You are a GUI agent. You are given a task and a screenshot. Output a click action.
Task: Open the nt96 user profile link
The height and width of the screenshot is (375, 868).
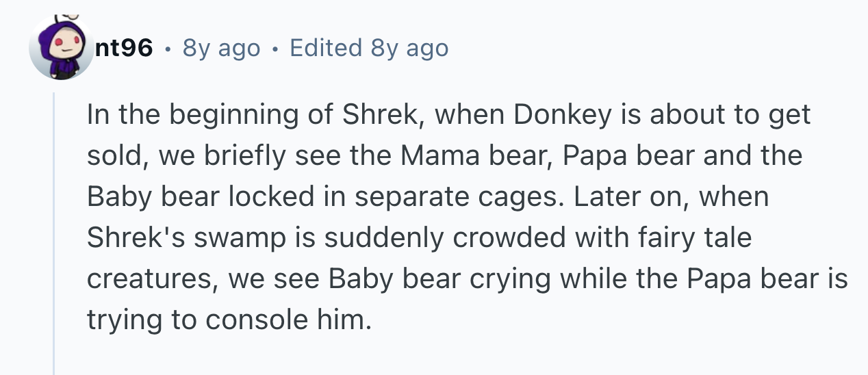pyautogui.click(x=125, y=48)
